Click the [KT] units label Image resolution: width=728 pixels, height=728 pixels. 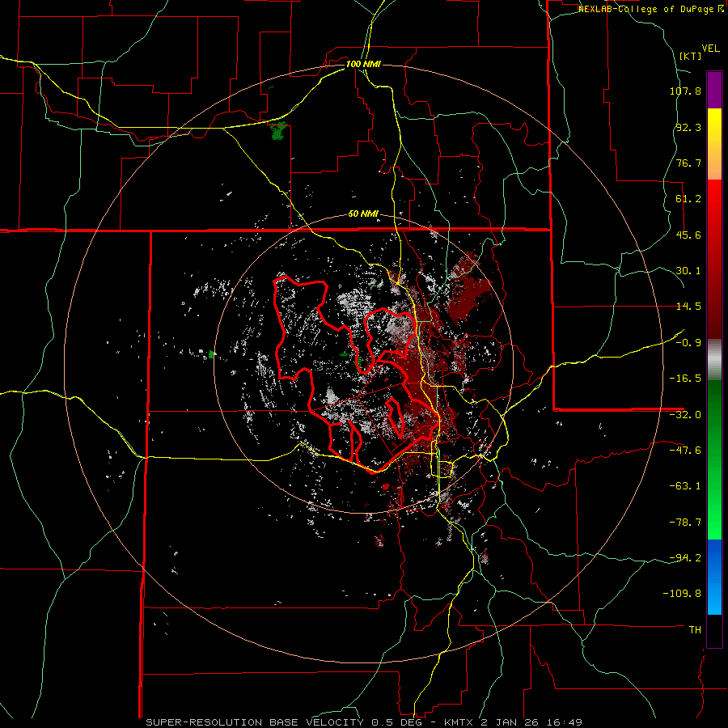691,56
